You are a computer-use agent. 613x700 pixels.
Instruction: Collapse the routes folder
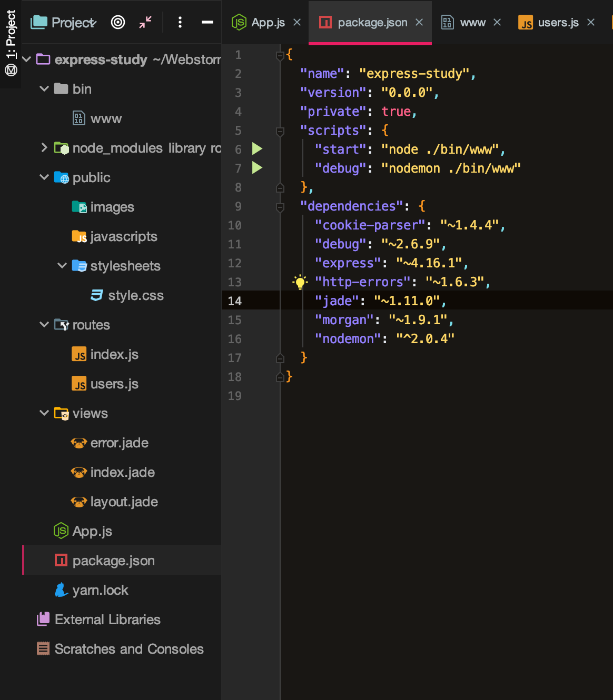coord(44,325)
